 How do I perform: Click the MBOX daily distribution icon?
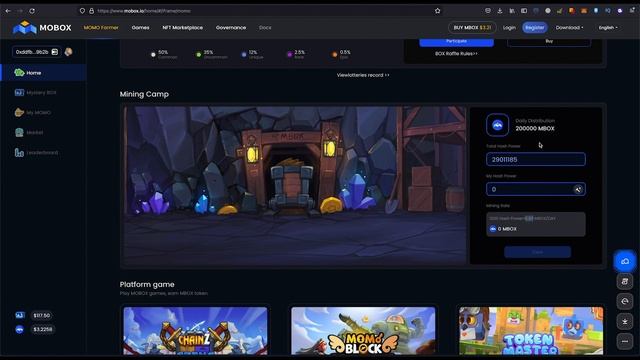tap(497, 125)
